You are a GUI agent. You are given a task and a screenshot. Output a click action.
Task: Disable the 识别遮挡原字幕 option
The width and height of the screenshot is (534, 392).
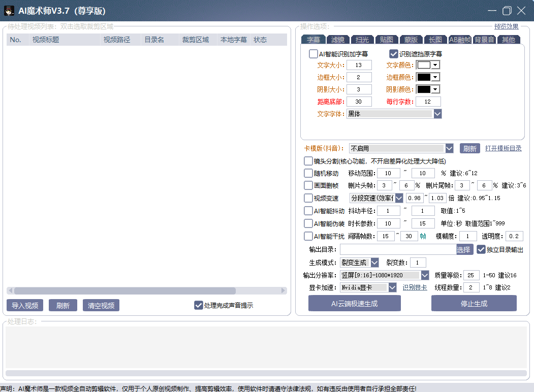pyautogui.click(x=394, y=53)
